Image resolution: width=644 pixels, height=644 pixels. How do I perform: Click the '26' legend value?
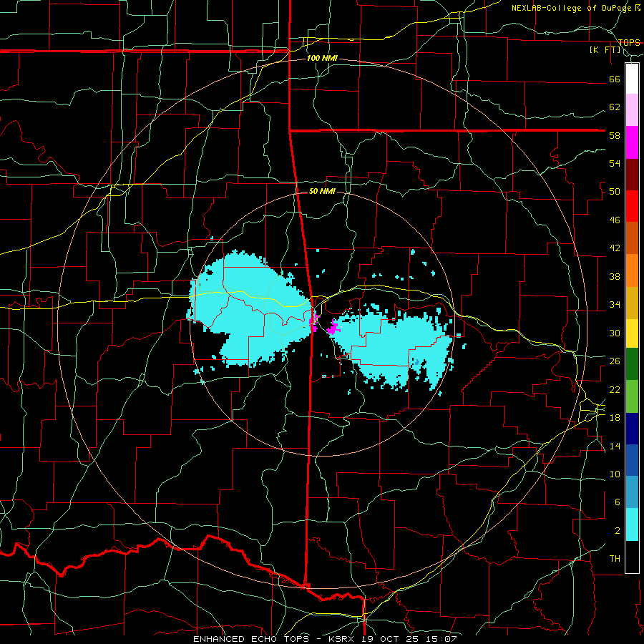(x=615, y=361)
